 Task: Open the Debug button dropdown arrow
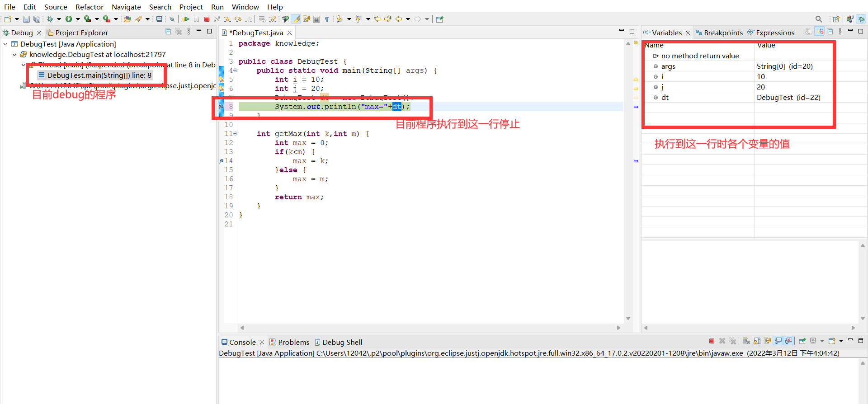point(59,19)
